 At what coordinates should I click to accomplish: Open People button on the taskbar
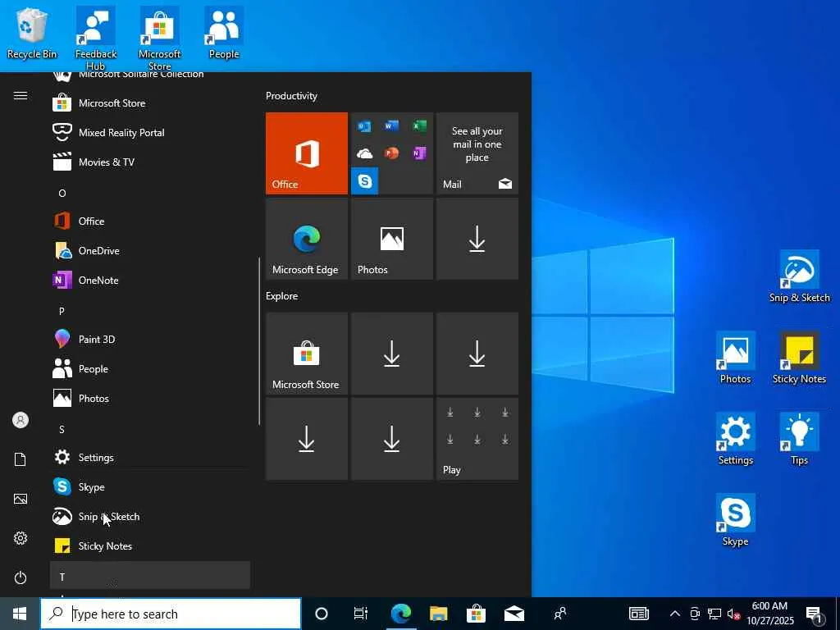tap(560, 614)
